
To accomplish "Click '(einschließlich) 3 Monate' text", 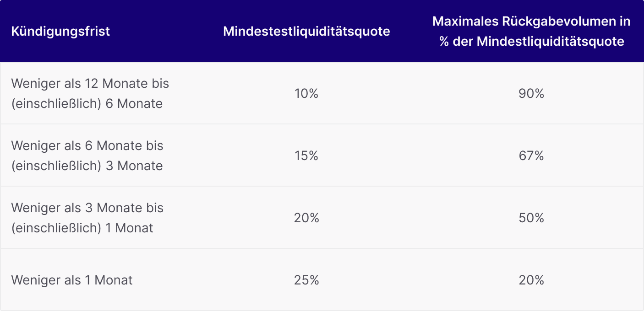I will click(x=87, y=166).
